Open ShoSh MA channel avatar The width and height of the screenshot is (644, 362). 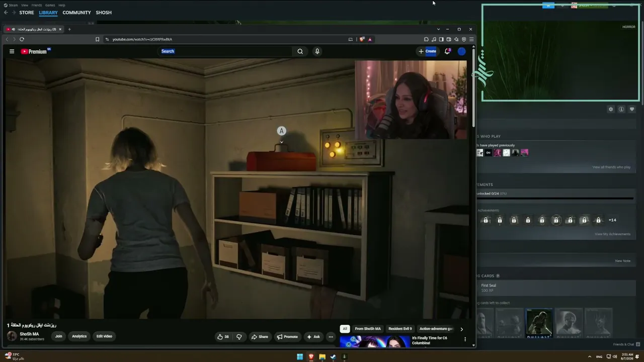pyautogui.click(x=12, y=336)
